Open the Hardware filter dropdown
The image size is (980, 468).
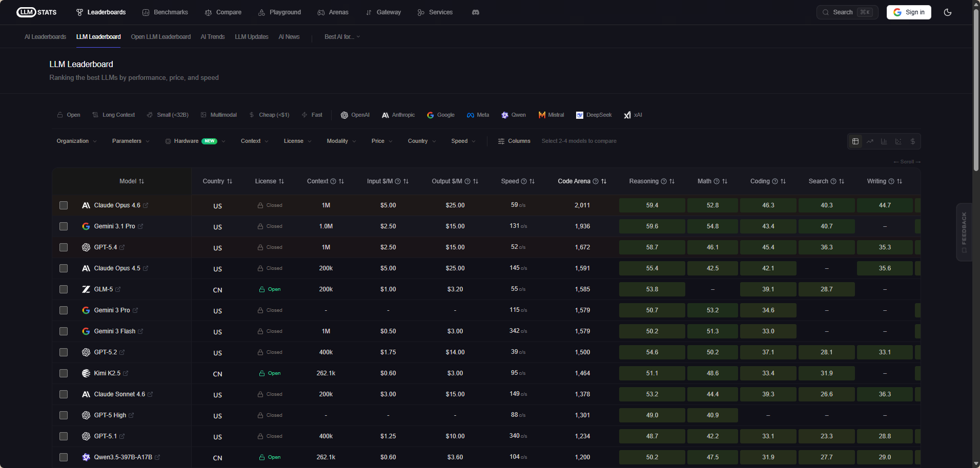[x=195, y=141]
